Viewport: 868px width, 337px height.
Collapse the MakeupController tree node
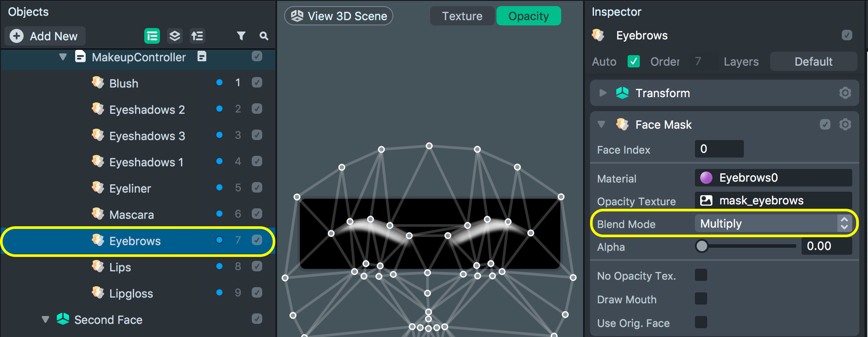[63, 57]
